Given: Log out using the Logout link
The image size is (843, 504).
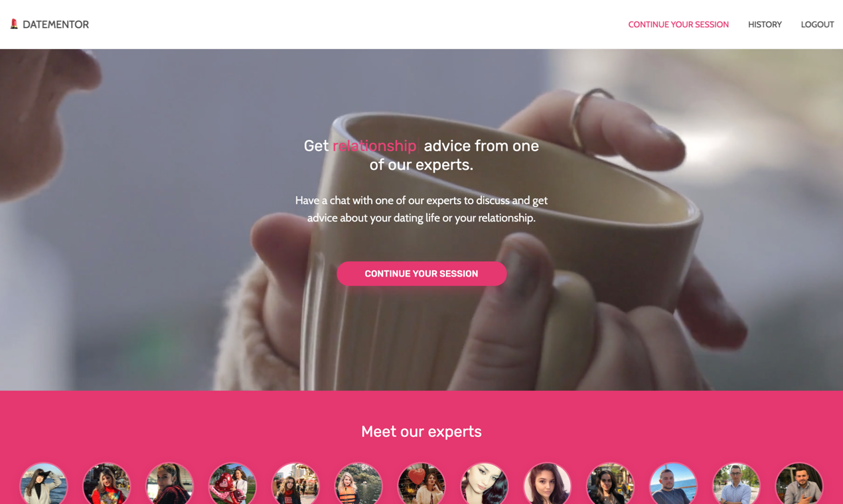Looking at the screenshot, I should coord(817,25).
